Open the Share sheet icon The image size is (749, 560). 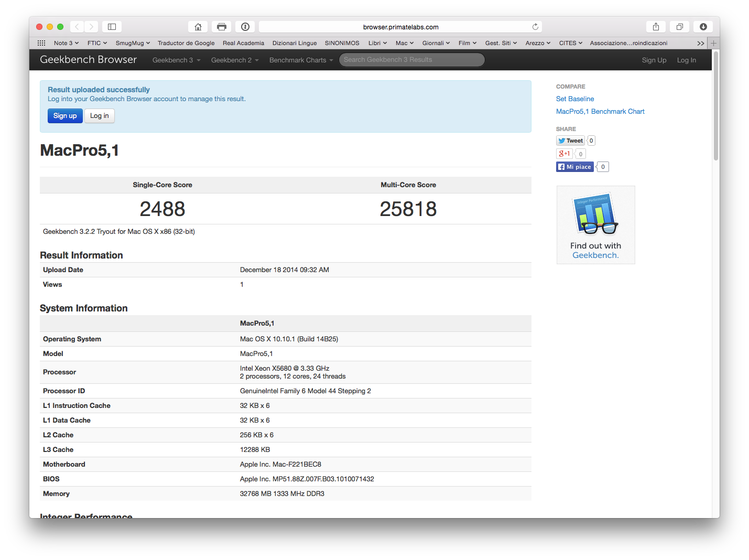pyautogui.click(x=656, y=27)
